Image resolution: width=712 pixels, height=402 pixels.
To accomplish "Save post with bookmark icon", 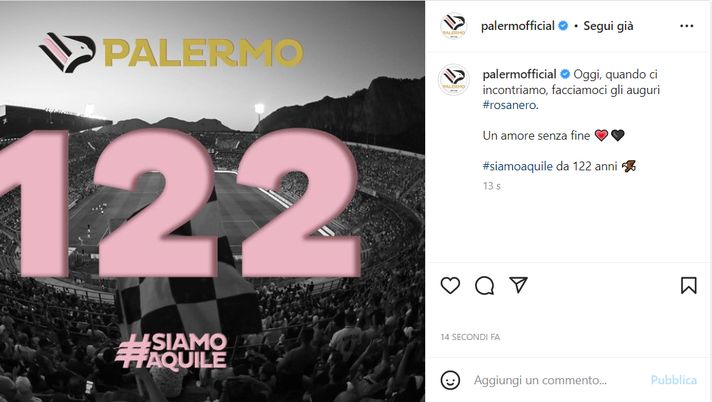I will (x=688, y=285).
